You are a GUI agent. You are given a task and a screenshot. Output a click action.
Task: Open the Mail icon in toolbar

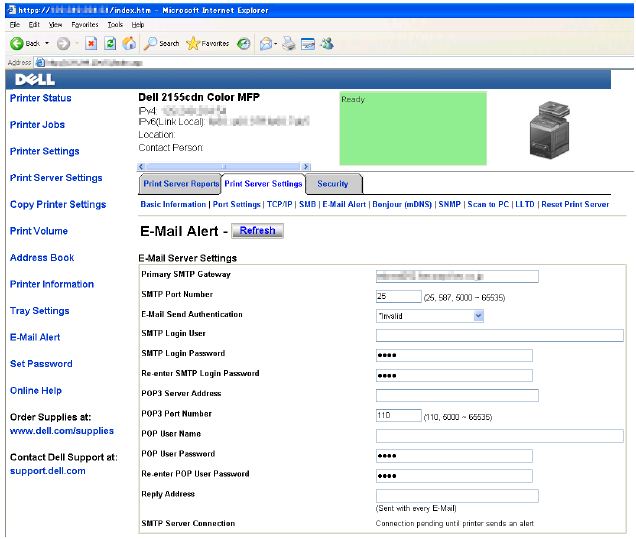pos(266,44)
